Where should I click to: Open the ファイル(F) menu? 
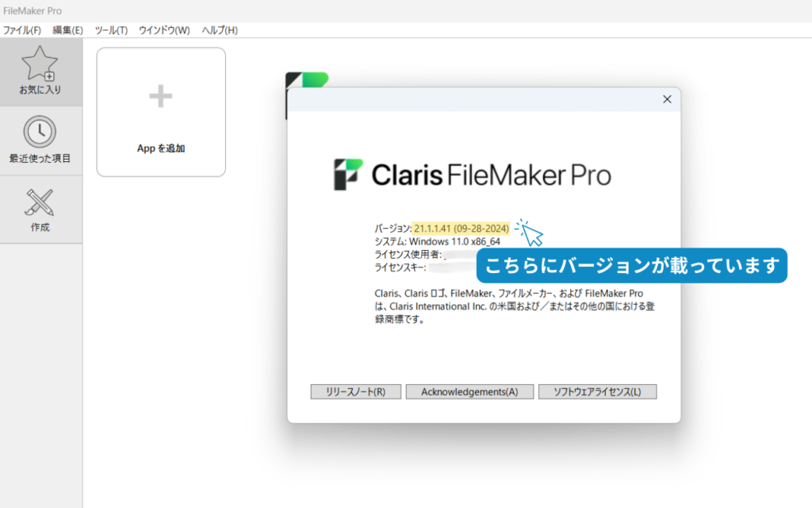pyautogui.click(x=22, y=30)
